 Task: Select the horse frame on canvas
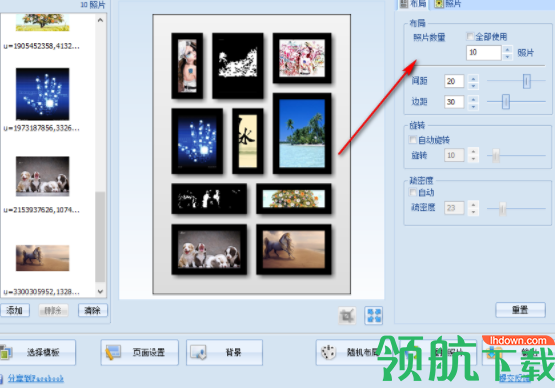(x=294, y=250)
